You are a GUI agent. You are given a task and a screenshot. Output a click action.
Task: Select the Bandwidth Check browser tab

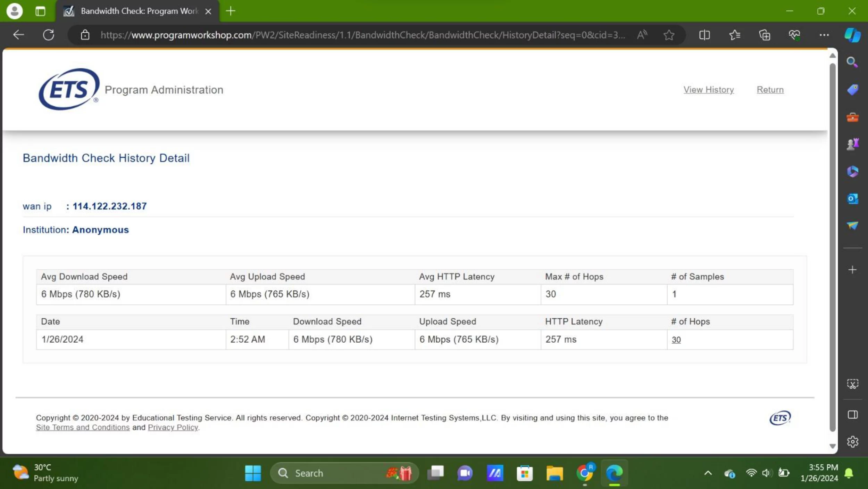tap(139, 11)
